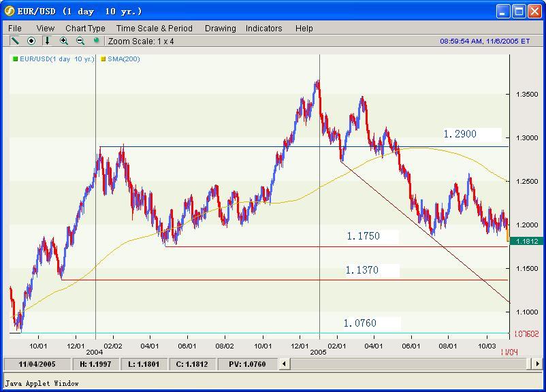Open the Help menu
The width and height of the screenshot is (546, 392).
(304, 28)
